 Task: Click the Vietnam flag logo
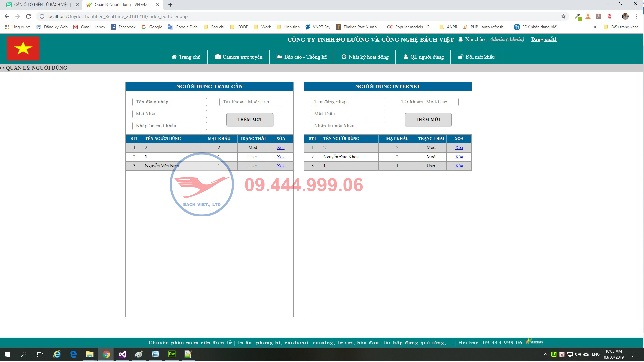[x=23, y=48]
